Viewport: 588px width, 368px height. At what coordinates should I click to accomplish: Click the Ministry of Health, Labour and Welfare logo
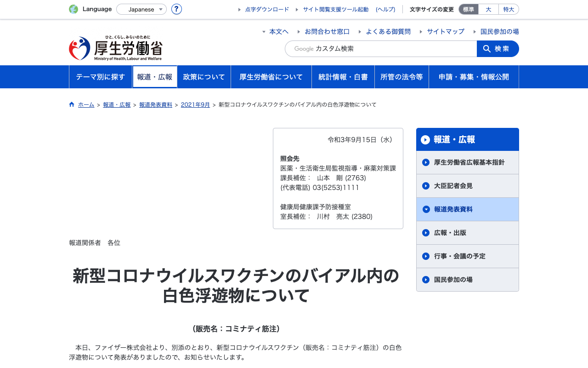116,48
